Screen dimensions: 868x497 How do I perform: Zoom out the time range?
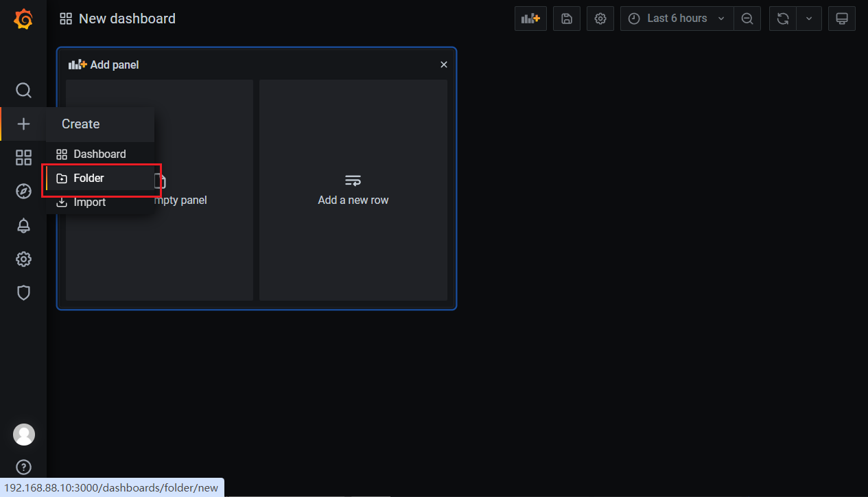tap(747, 19)
